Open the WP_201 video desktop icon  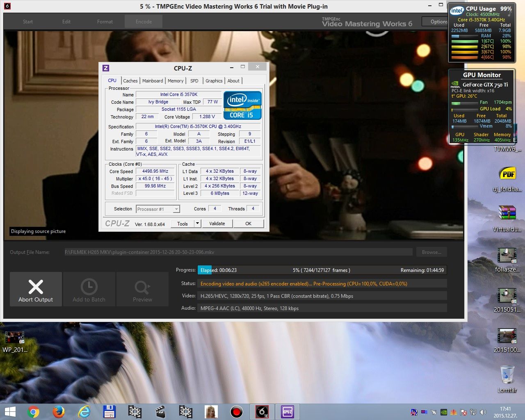15,342
